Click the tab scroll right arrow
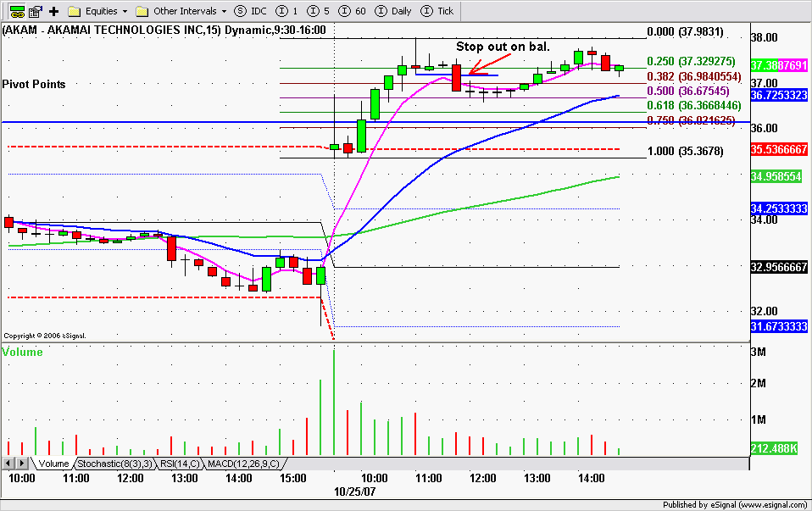The width and height of the screenshot is (812, 511). pos(22,464)
